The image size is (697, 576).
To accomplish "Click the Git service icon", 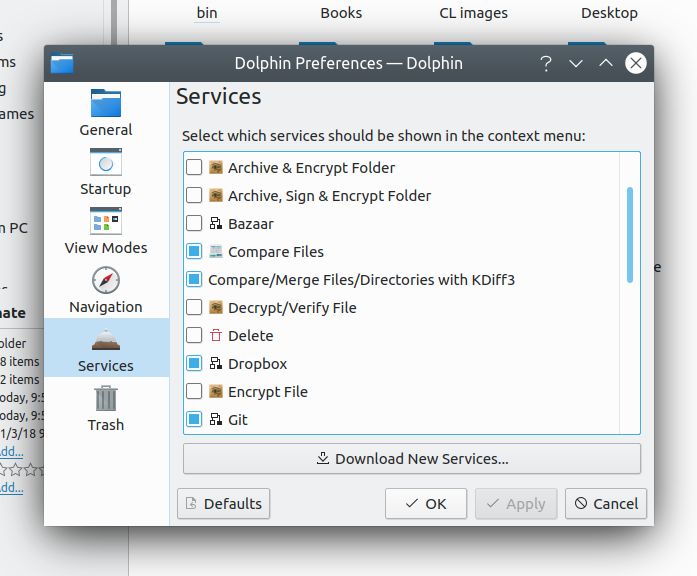I will point(216,420).
